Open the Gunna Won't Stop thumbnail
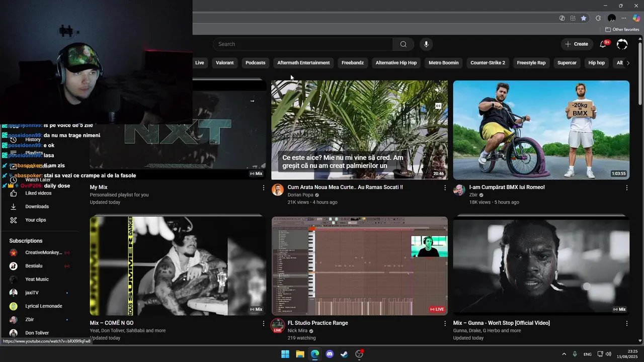The height and width of the screenshot is (362, 644). point(541,266)
